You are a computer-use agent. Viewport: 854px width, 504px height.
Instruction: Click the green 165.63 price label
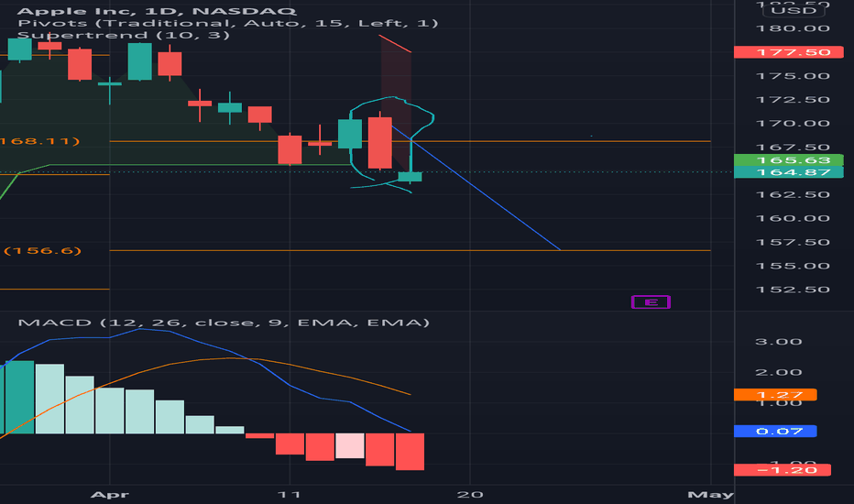coord(788,160)
